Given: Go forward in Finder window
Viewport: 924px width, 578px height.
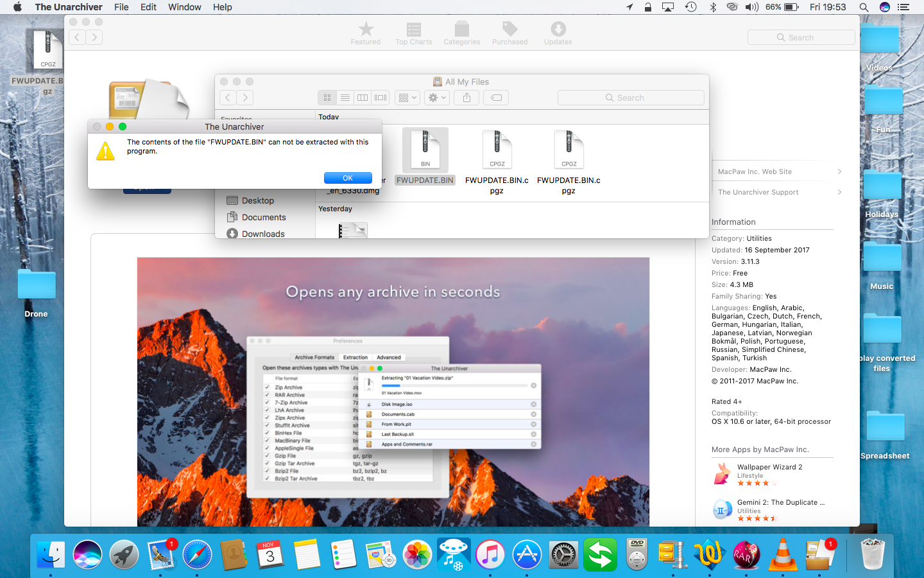Looking at the screenshot, I should coord(244,98).
